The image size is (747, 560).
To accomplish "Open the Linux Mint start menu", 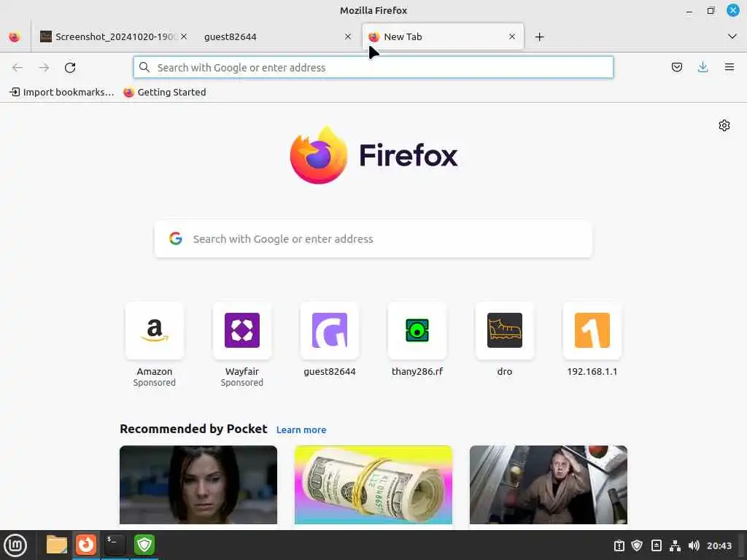I will point(15,545).
